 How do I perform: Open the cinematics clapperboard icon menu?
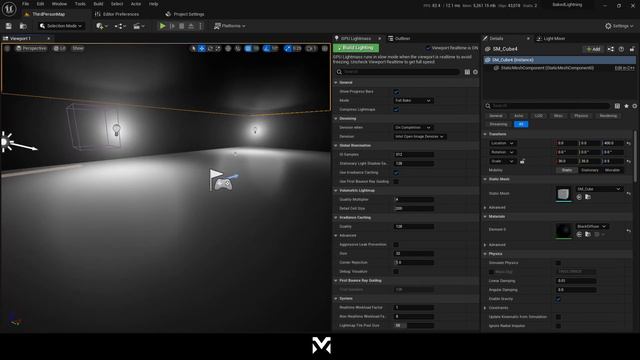139,26
